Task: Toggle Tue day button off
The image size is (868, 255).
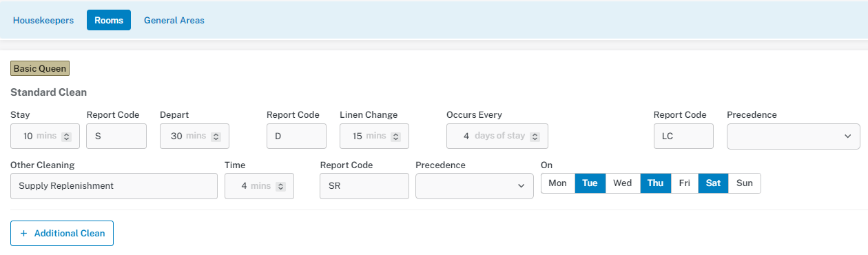Action: tap(590, 183)
